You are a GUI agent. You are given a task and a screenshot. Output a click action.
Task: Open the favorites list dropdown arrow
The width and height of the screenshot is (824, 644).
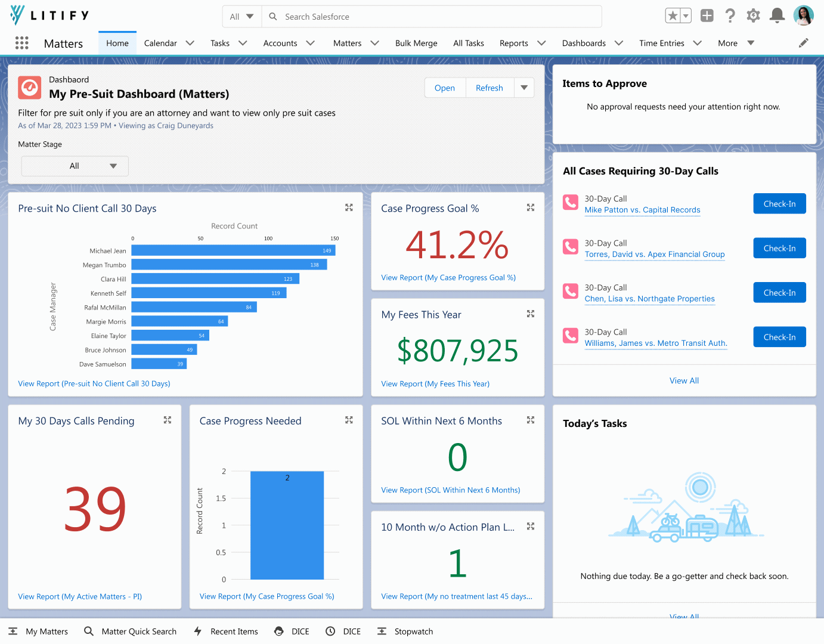tap(686, 16)
